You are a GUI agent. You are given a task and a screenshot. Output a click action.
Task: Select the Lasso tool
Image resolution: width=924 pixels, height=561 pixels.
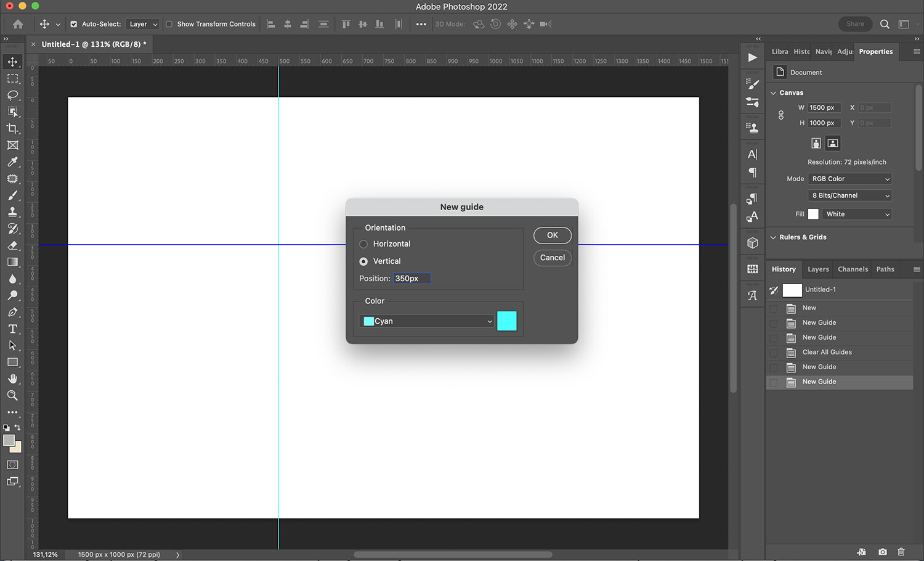(12, 95)
